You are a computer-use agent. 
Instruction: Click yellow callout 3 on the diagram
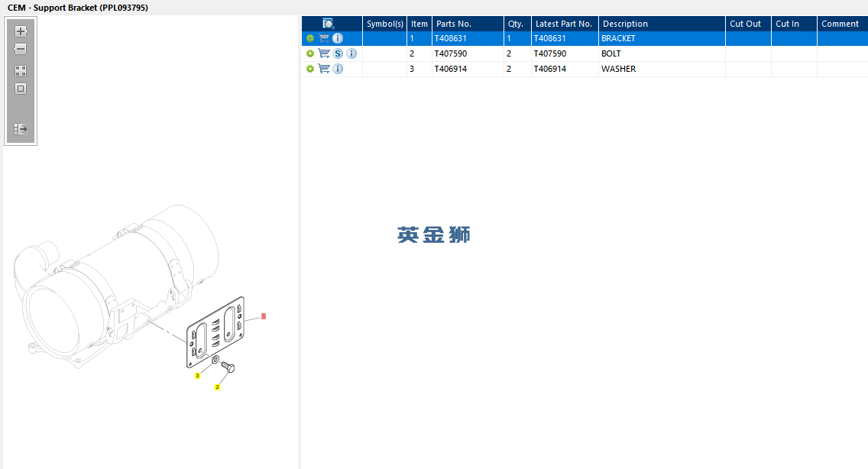click(x=197, y=375)
